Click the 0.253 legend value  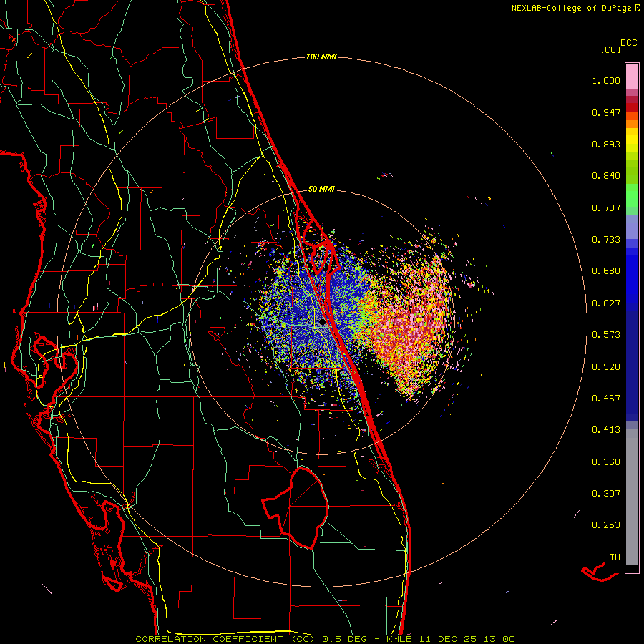(606, 525)
